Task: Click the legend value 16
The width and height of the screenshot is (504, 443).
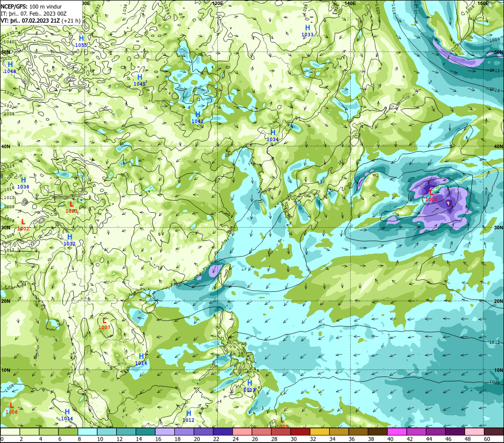Action: click(158, 439)
